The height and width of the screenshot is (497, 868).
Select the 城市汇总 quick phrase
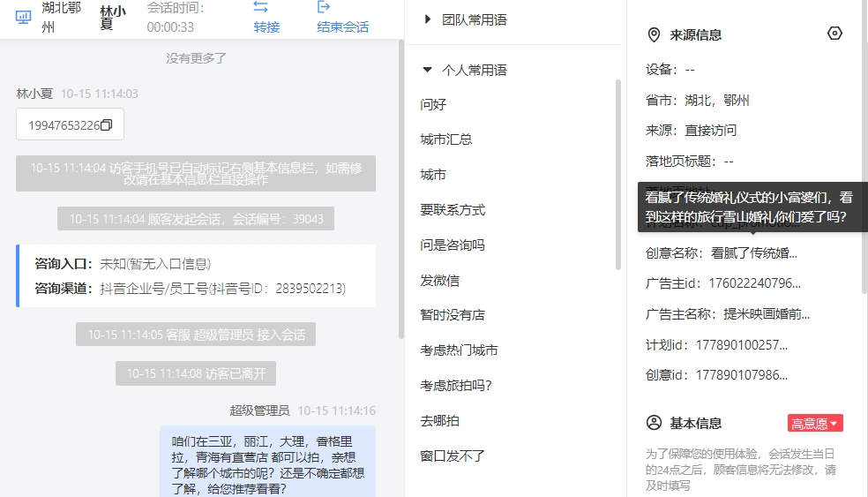pyautogui.click(x=445, y=139)
